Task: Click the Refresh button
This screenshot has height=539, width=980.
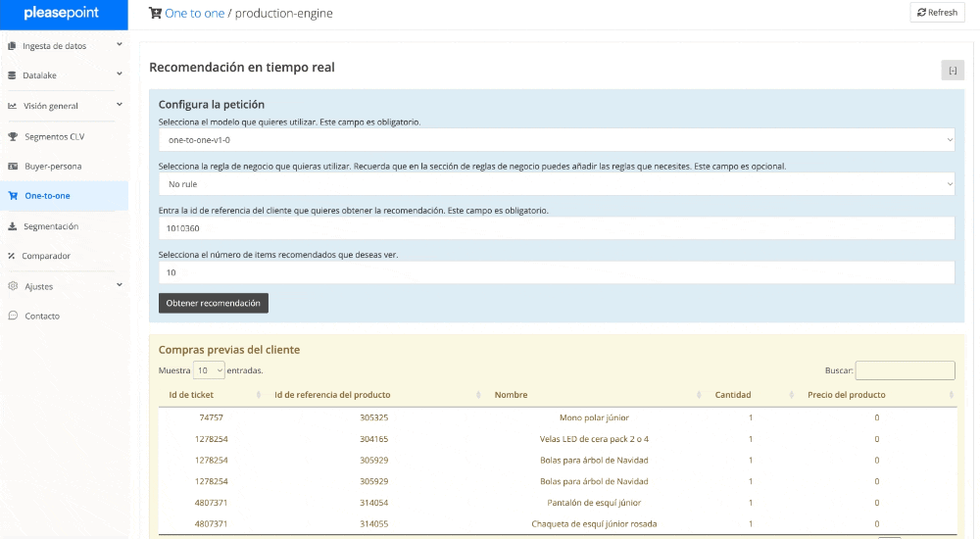Action: click(937, 13)
